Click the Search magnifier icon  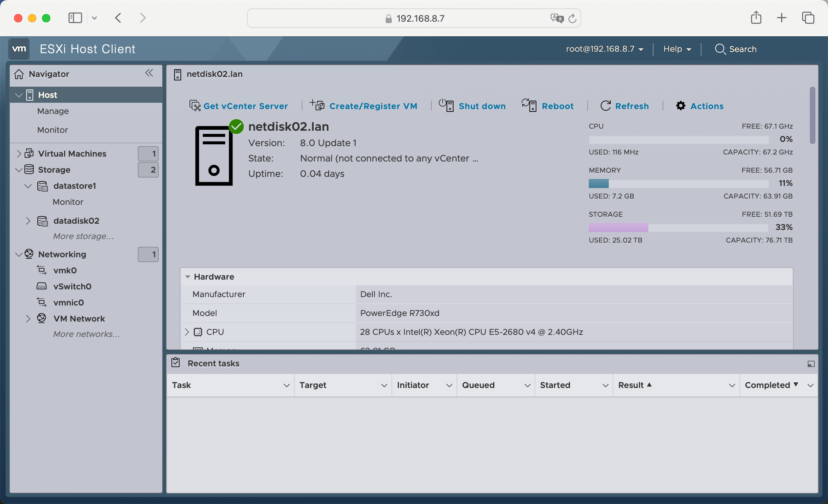pos(720,49)
